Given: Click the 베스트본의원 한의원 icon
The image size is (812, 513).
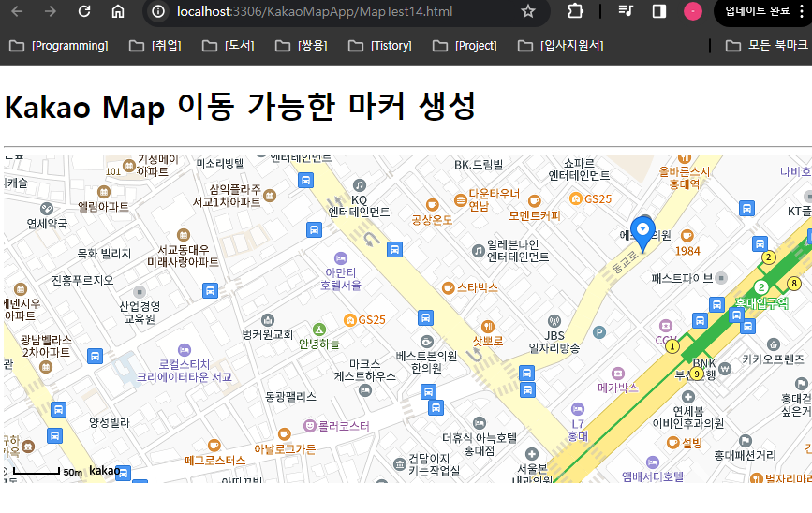Looking at the screenshot, I should click(427, 342).
